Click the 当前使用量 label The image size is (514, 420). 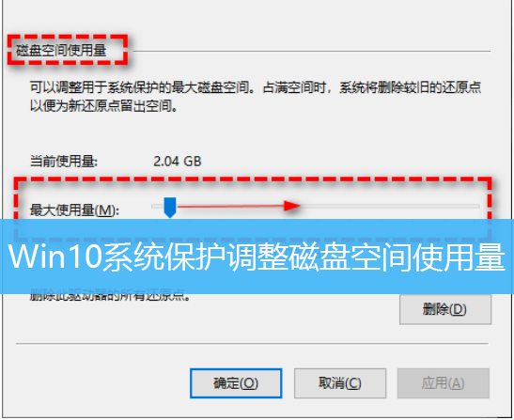click(64, 162)
